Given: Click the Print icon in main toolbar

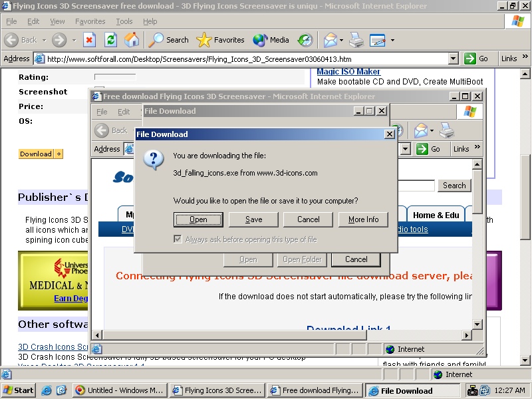Looking at the screenshot, I should (356, 40).
